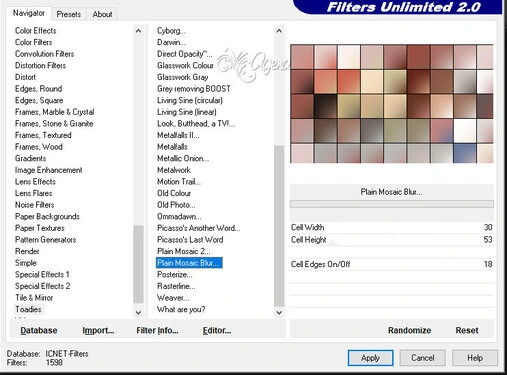Select the Render category
The width and height of the screenshot is (507, 375).
click(x=27, y=251)
